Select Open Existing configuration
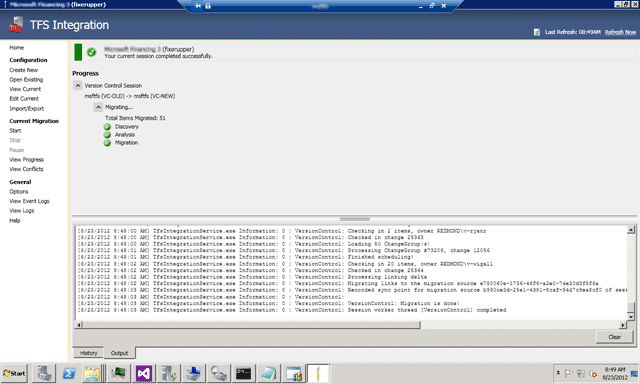Viewport: 640px width, 384px height. click(x=26, y=80)
